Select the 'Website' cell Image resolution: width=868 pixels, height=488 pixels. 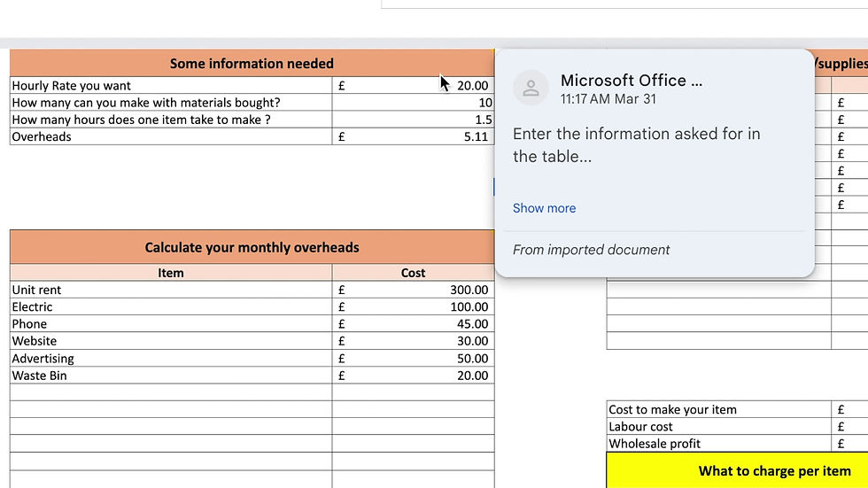[171, 341]
